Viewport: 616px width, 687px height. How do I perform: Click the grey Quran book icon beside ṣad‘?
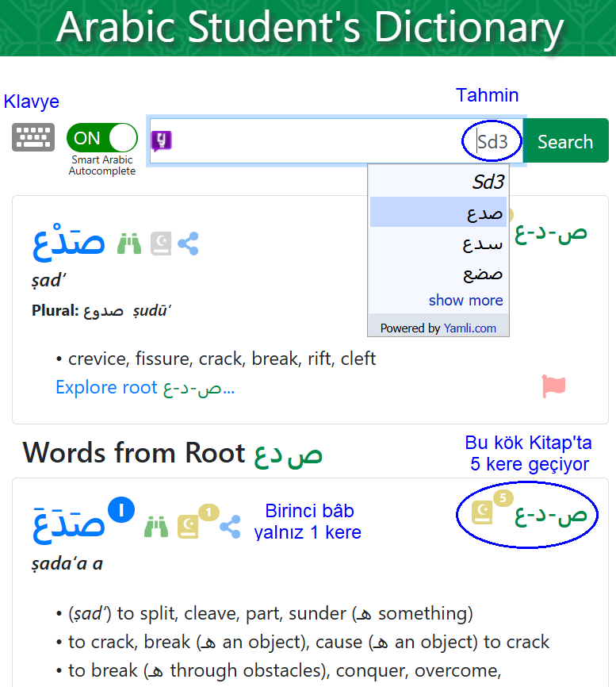(161, 244)
